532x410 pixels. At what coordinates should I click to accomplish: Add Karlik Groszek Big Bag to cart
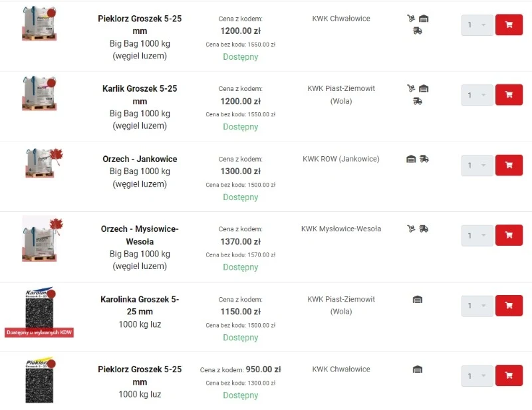point(509,94)
